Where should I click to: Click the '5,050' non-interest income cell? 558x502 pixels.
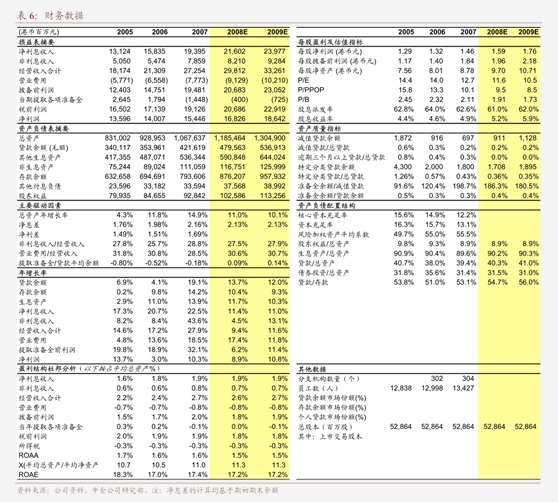coord(122,61)
